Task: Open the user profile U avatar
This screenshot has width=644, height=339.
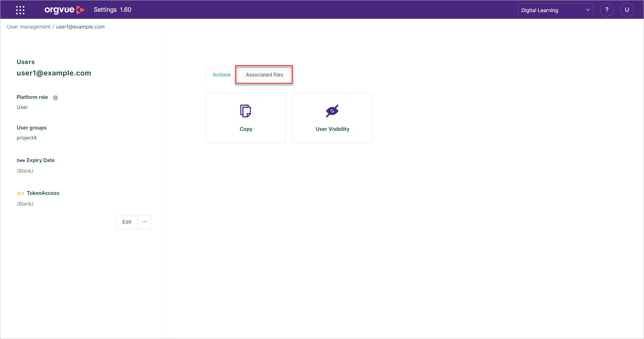Action: (x=627, y=10)
